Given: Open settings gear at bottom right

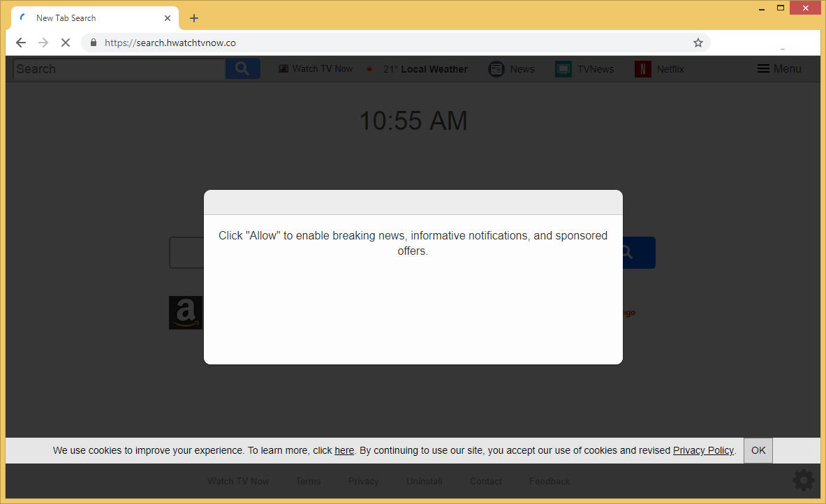Looking at the screenshot, I should click(804, 480).
